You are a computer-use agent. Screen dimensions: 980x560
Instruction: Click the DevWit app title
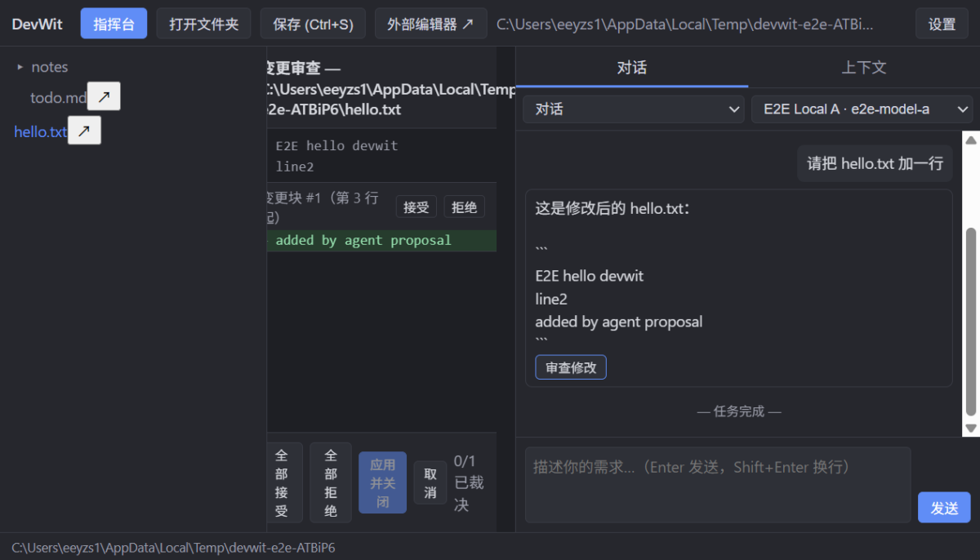[38, 24]
